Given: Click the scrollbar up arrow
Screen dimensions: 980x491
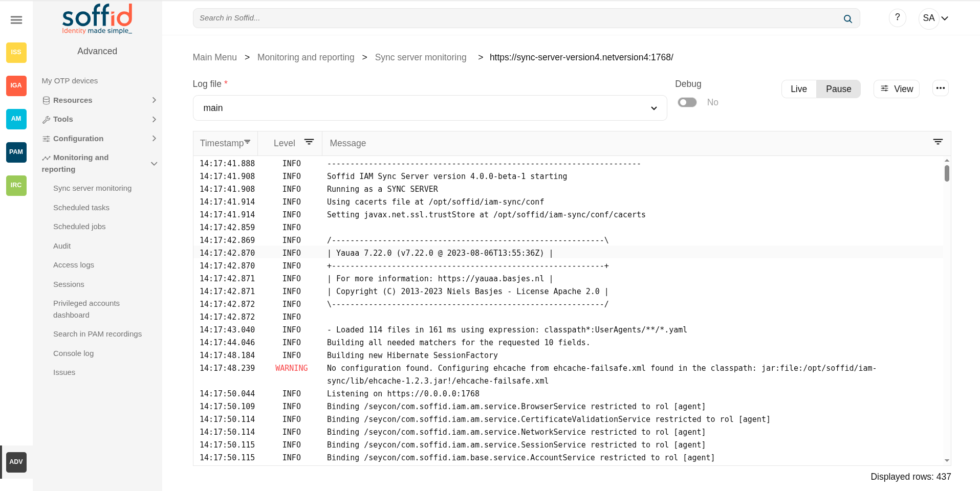Looking at the screenshot, I should coord(947,160).
